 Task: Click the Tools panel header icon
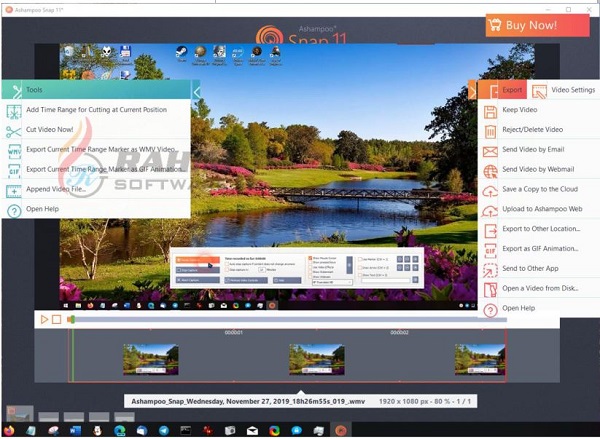[x=15, y=91]
